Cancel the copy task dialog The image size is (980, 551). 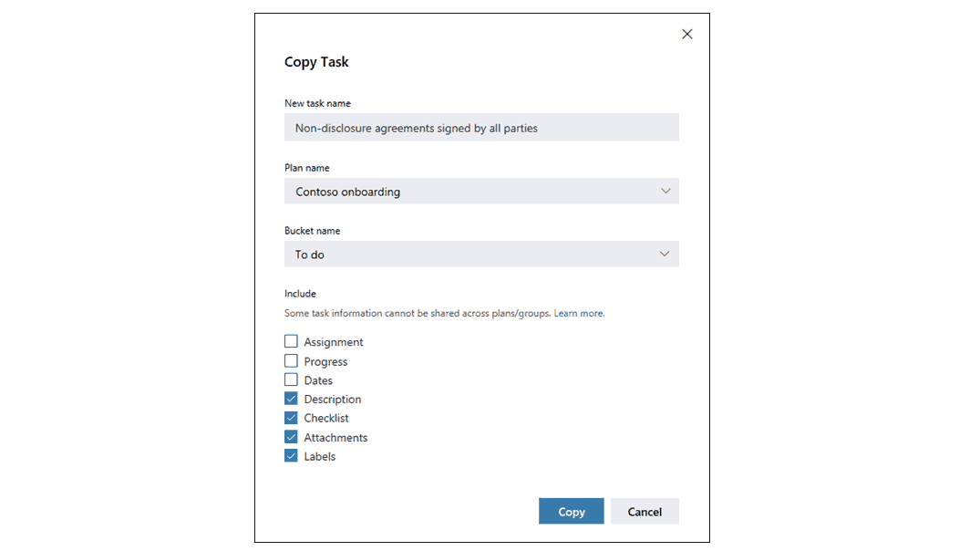645,511
